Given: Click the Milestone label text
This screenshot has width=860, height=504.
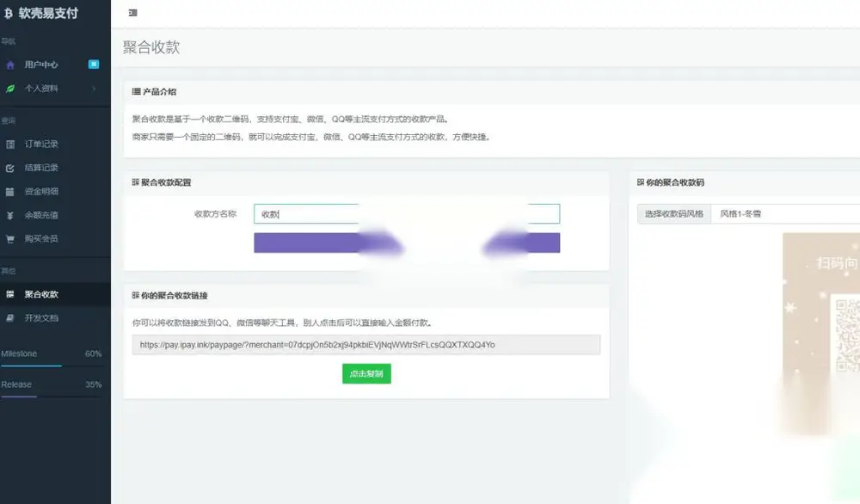Looking at the screenshot, I should click(19, 353).
